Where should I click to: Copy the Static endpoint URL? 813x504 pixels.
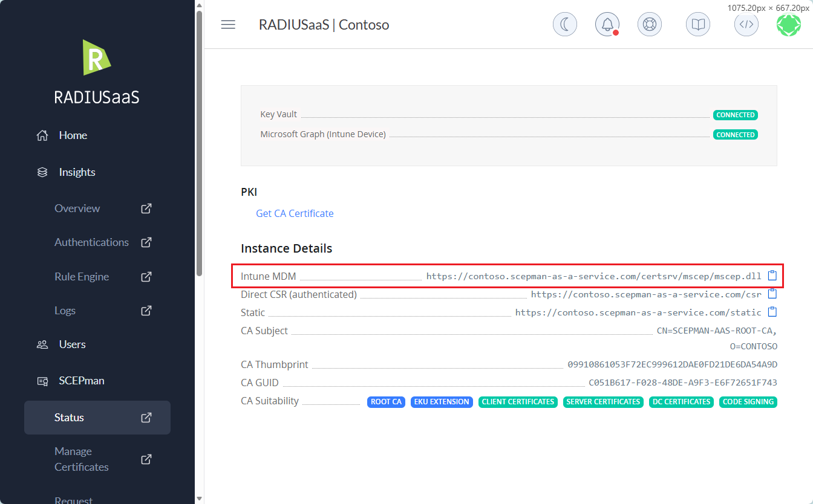[x=772, y=312]
